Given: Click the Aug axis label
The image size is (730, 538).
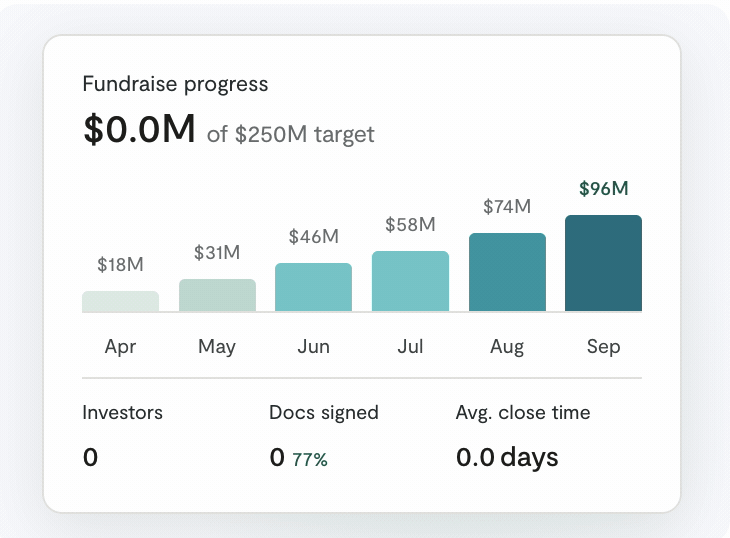Looking at the screenshot, I should pyautogui.click(x=507, y=347).
